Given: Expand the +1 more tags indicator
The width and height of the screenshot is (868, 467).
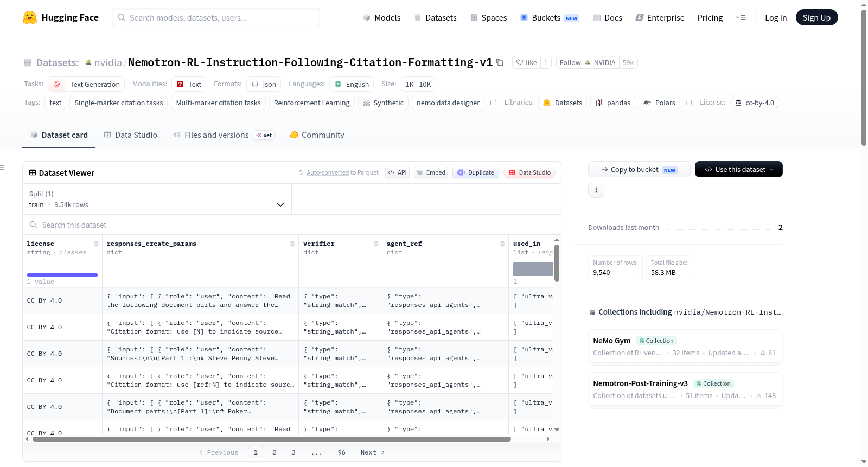Looking at the screenshot, I should 493,103.
